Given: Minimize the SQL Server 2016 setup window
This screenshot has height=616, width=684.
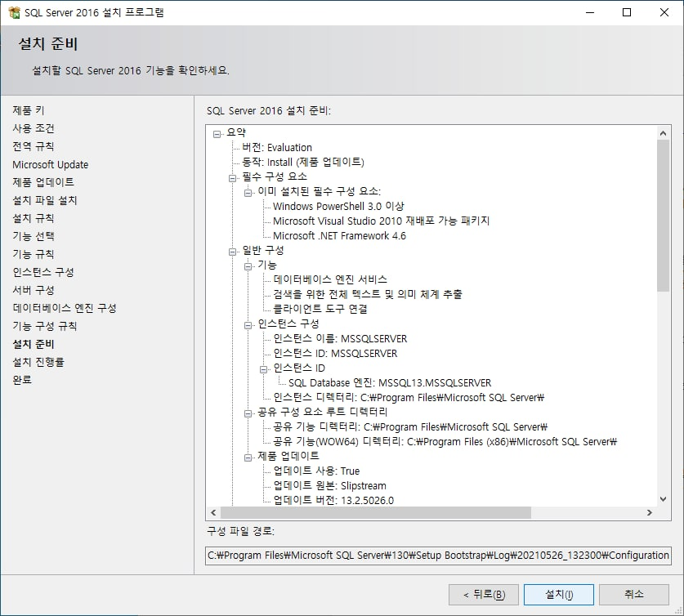Looking at the screenshot, I should tap(590, 12).
